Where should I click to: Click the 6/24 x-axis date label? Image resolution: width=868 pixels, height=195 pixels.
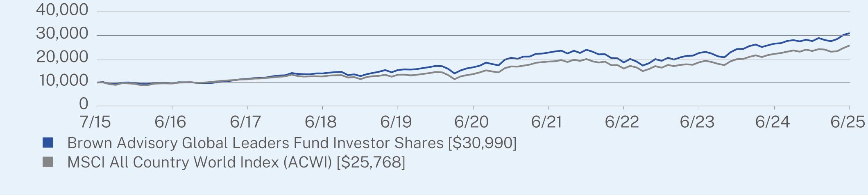773,122
